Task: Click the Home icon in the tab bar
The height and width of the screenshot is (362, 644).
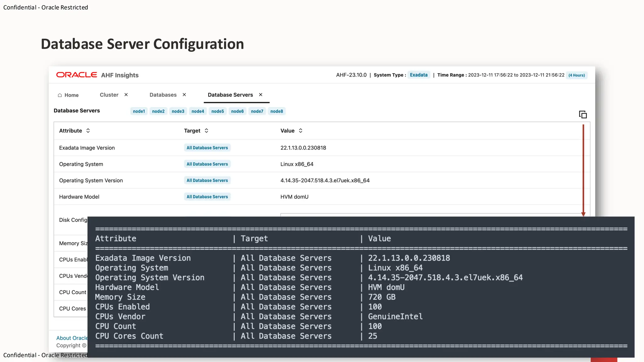Action: pyautogui.click(x=60, y=95)
